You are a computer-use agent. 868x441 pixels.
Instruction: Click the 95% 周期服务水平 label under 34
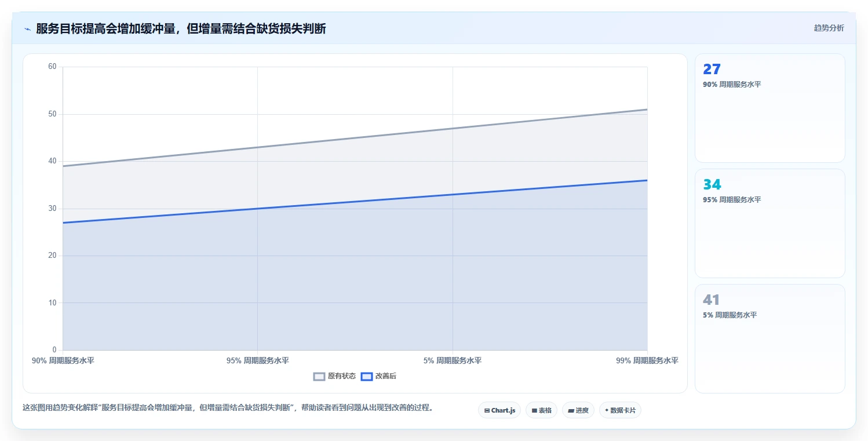click(732, 200)
